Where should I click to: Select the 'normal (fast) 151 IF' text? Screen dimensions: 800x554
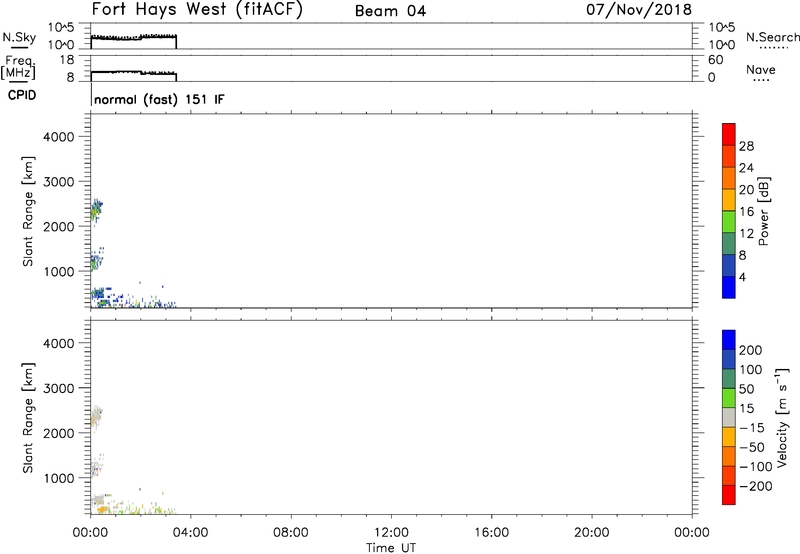(157, 100)
